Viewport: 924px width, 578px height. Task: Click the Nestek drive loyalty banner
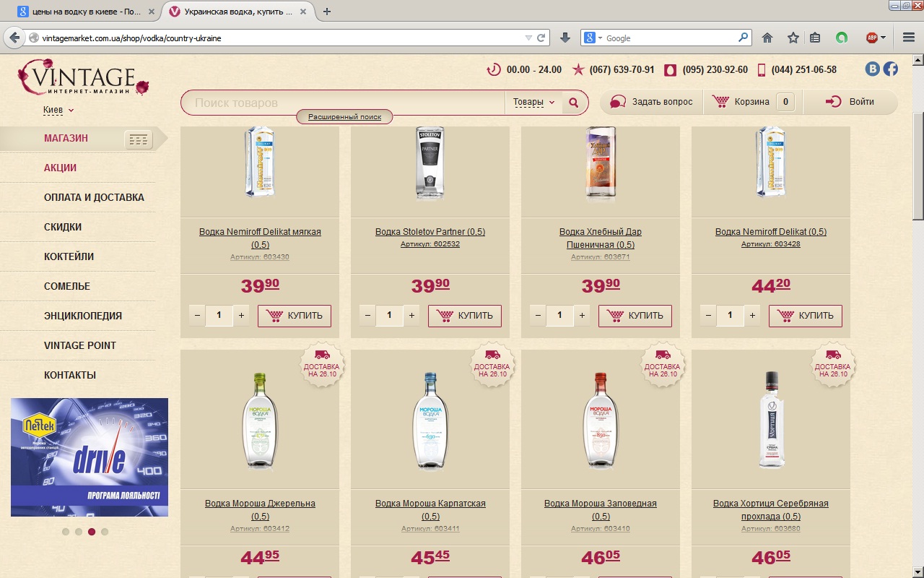(90, 457)
